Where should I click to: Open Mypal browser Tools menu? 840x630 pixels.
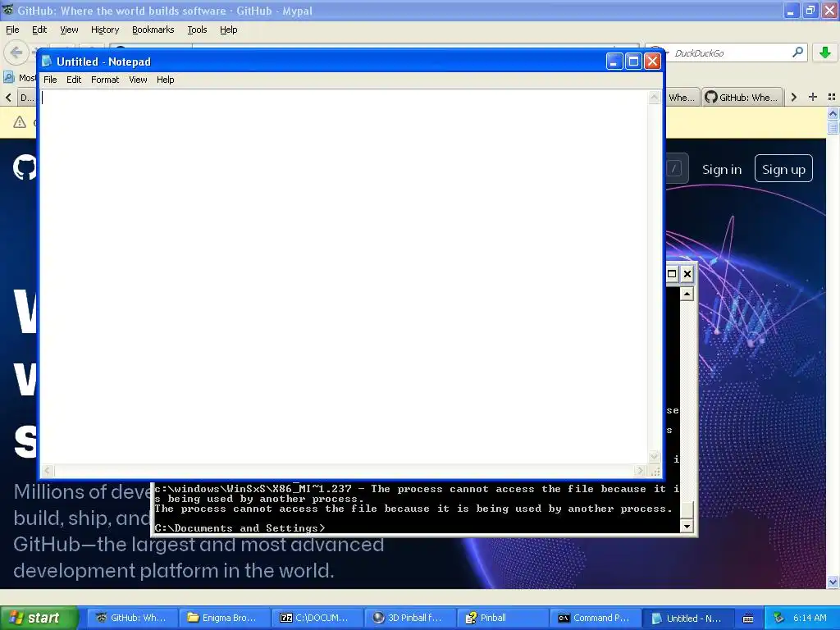point(197,30)
